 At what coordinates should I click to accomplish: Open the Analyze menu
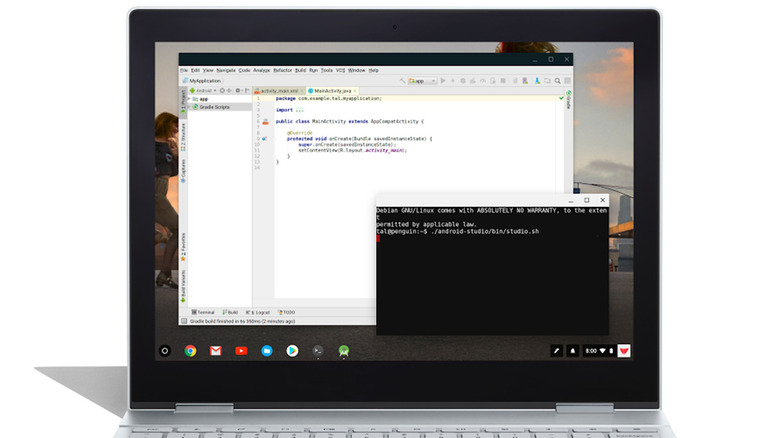click(x=262, y=71)
